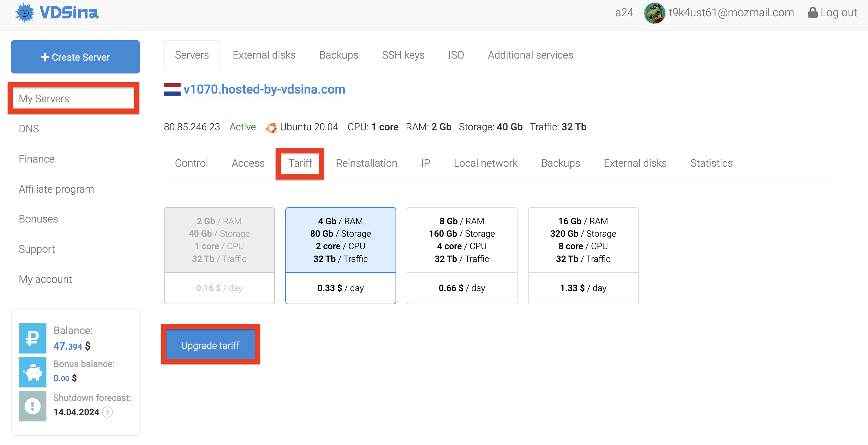Open the Support page

[37, 249]
